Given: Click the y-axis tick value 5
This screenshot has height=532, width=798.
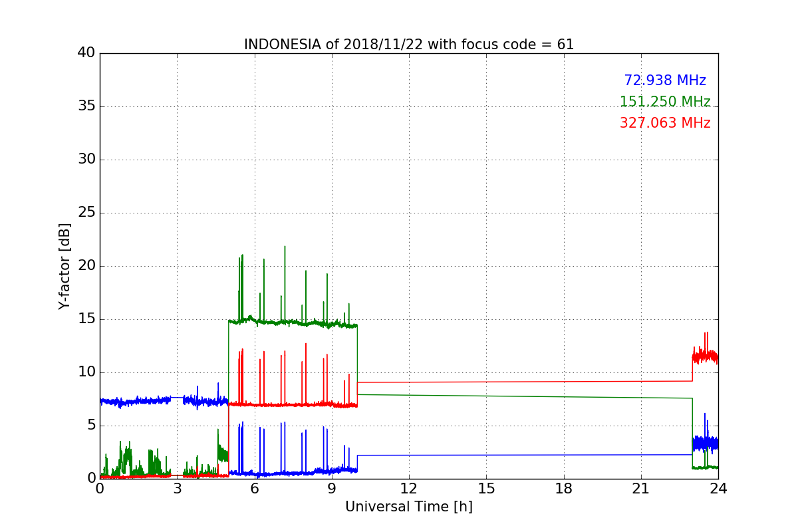Looking at the screenshot, I should [91, 426].
